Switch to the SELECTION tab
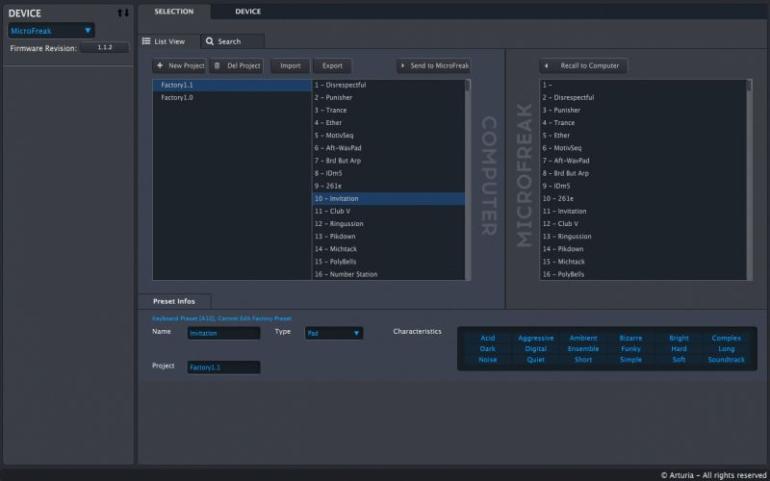This screenshot has height=481, width=770. click(174, 11)
